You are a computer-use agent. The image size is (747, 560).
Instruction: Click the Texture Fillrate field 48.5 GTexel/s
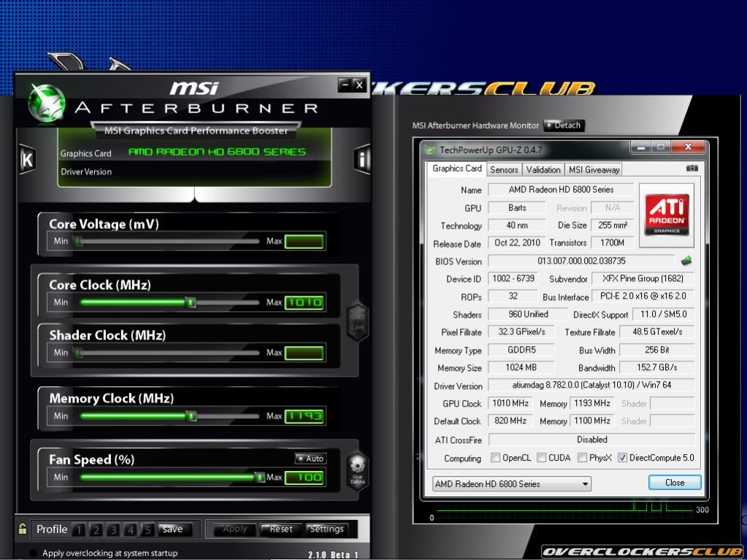656,332
